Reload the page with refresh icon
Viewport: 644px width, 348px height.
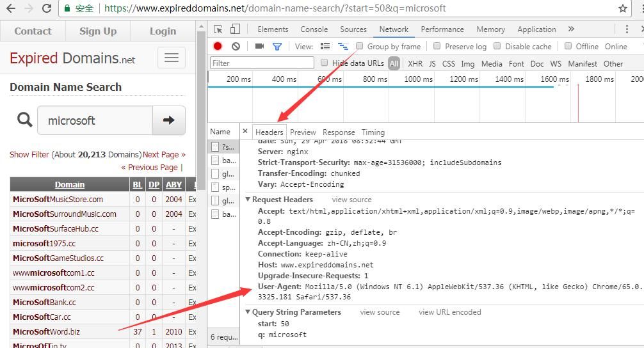pyautogui.click(x=47, y=8)
